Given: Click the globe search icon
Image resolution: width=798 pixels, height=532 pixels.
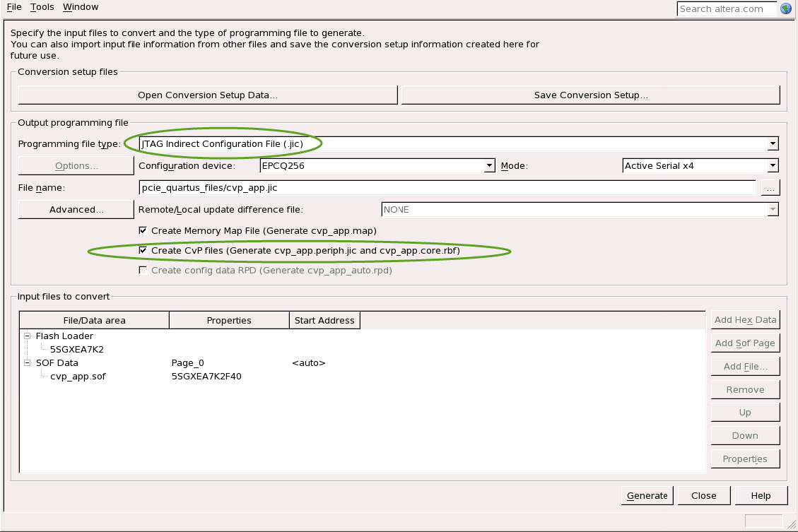Looking at the screenshot, I should pyautogui.click(x=786, y=8).
